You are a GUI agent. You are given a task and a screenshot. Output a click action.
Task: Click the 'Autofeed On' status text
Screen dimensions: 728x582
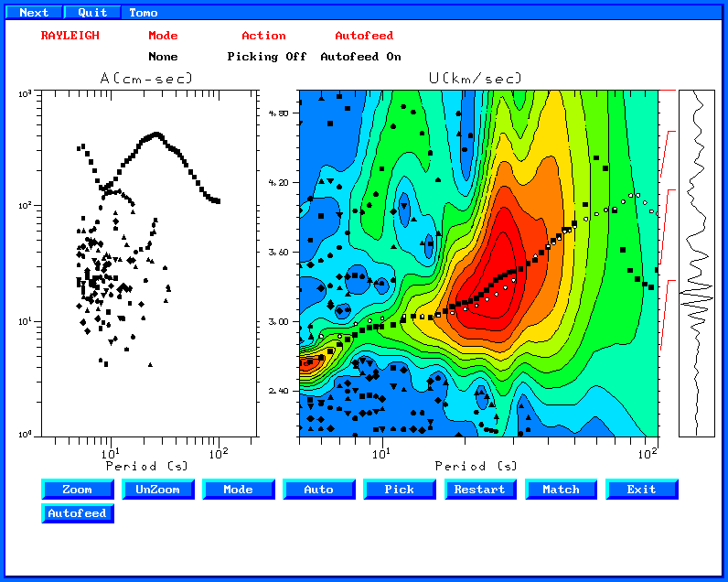click(360, 57)
